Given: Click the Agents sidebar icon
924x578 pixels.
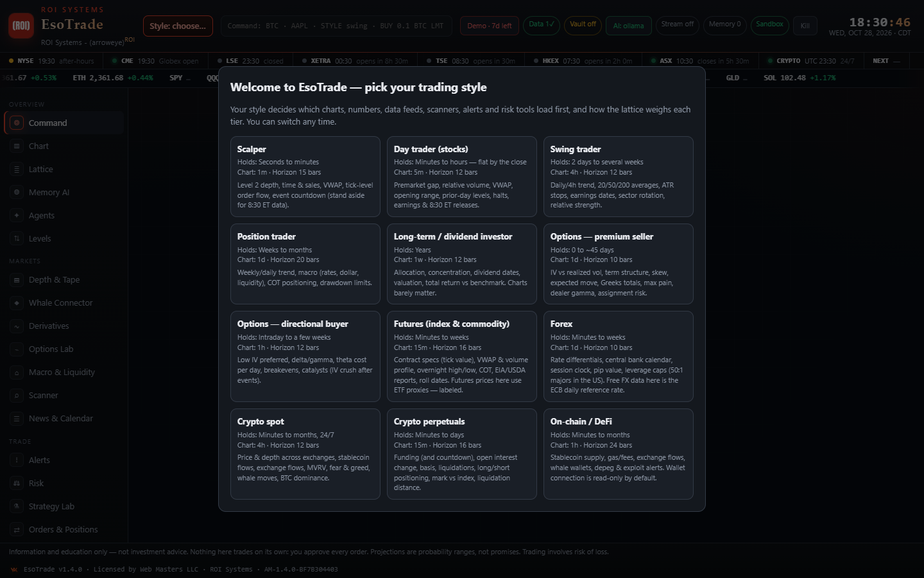Looking at the screenshot, I should tap(17, 215).
